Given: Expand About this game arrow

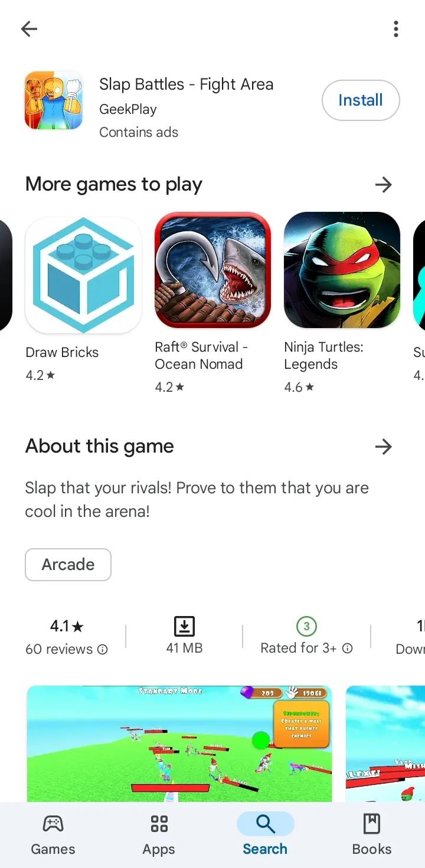Looking at the screenshot, I should (384, 447).
